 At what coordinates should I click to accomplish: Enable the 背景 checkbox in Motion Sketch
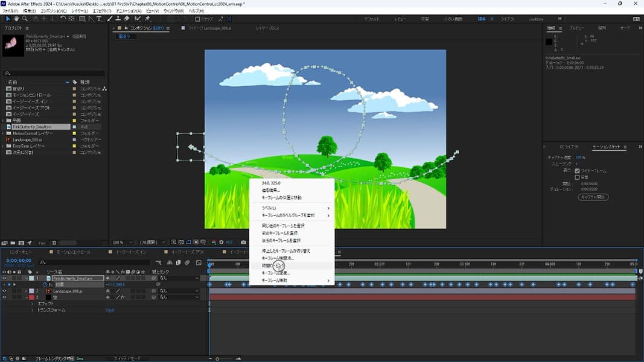pos(578,177)
